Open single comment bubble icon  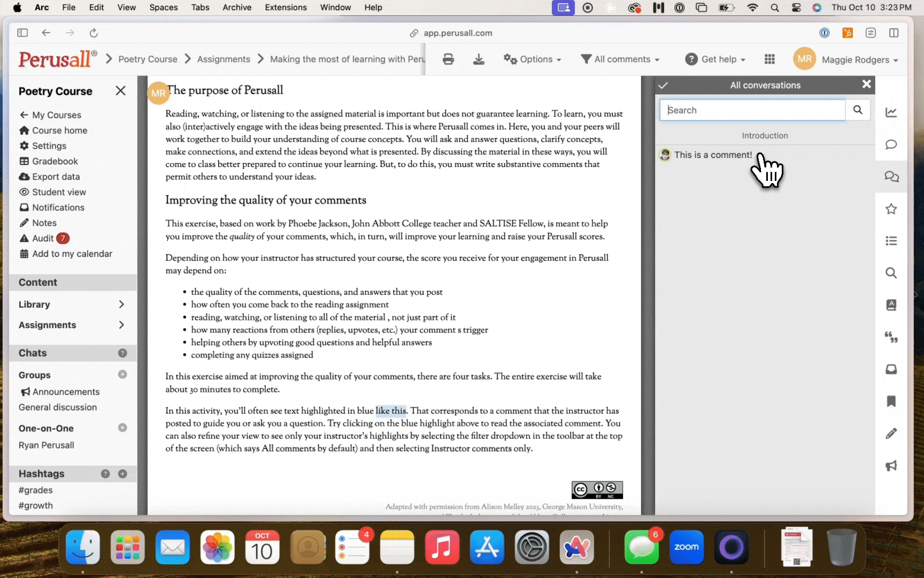891,144
